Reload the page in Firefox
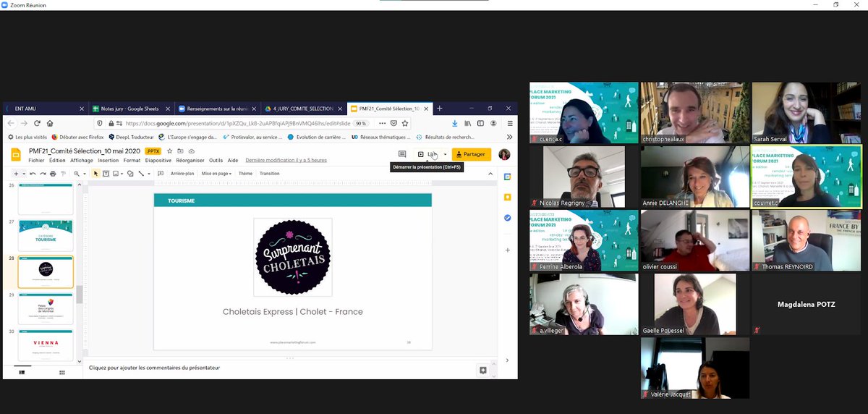Viewport: 868px width, 414px height. coord(36,123)
